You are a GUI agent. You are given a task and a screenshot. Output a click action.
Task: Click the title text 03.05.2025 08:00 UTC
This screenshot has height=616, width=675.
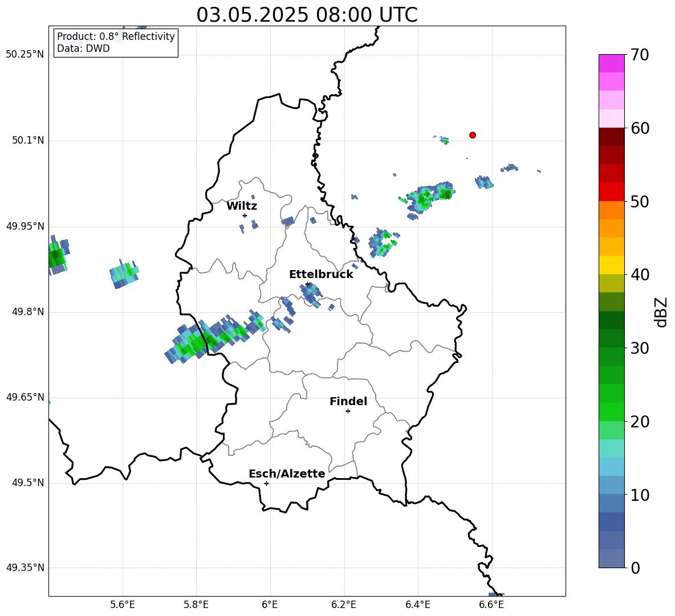pyautogui.click(x=307, y=15)
